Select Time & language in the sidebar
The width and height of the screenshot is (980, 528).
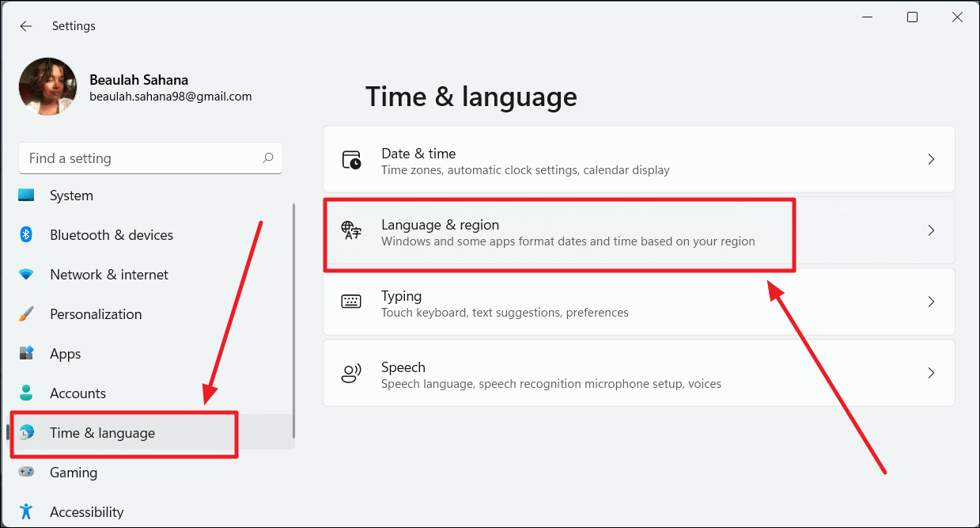coord(101,432)
